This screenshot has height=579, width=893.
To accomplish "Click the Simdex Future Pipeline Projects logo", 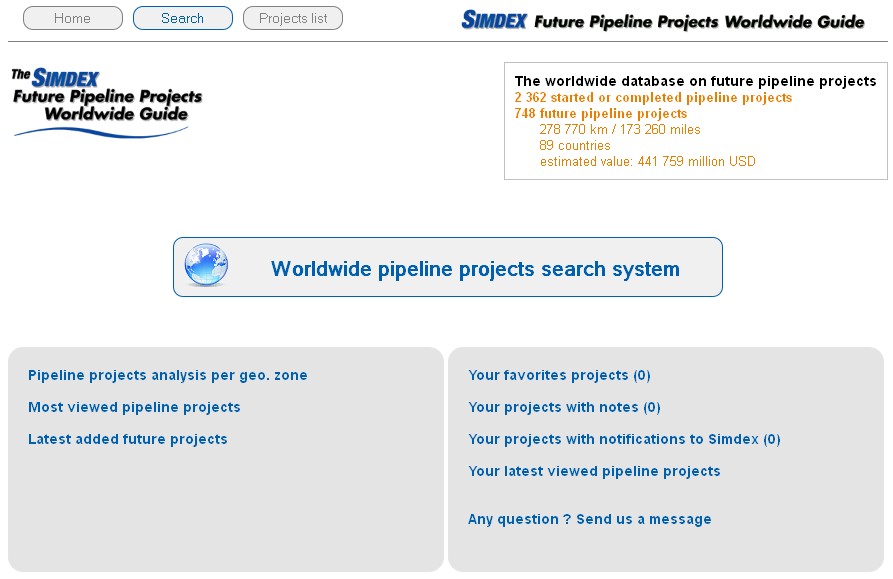I will 106,101.
